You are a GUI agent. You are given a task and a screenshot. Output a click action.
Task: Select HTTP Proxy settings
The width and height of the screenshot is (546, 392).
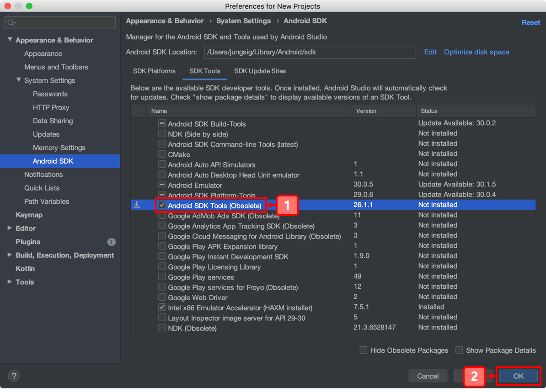pos(51,107)
